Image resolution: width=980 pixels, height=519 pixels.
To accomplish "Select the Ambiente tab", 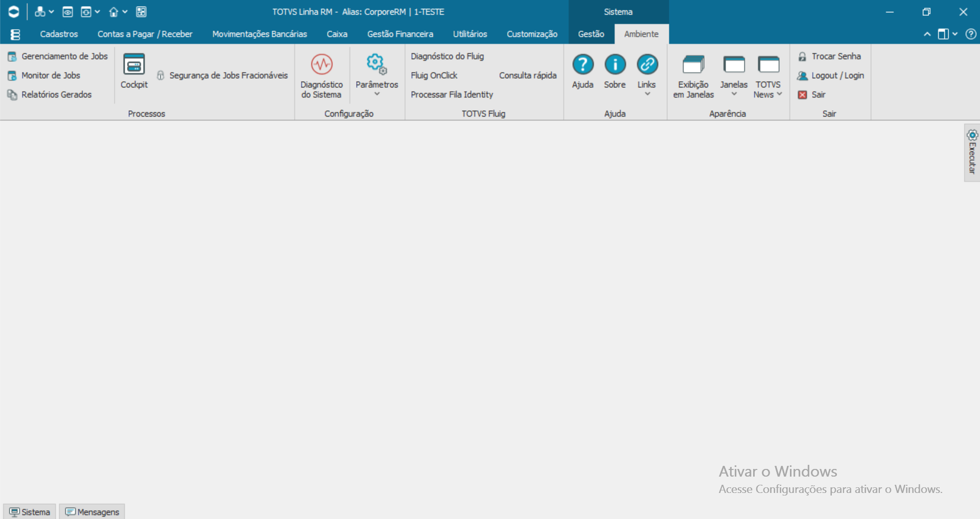I will click(641, 34).
